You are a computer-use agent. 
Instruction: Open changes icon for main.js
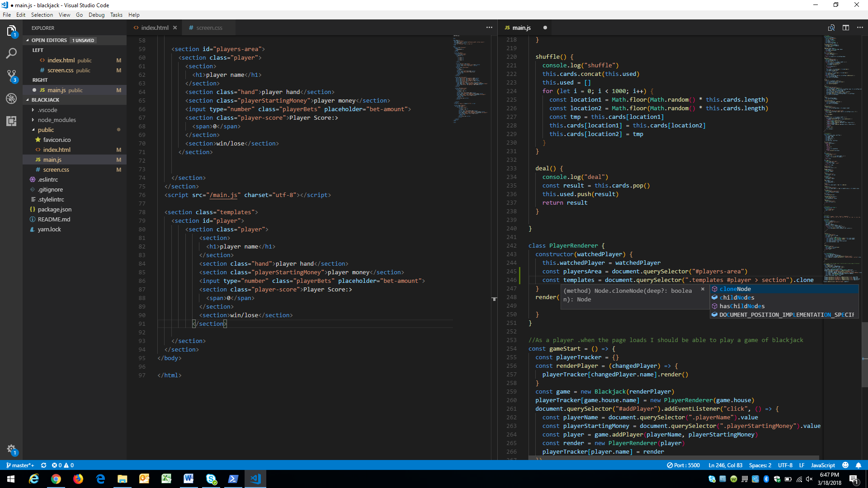(x=831, y=28)
